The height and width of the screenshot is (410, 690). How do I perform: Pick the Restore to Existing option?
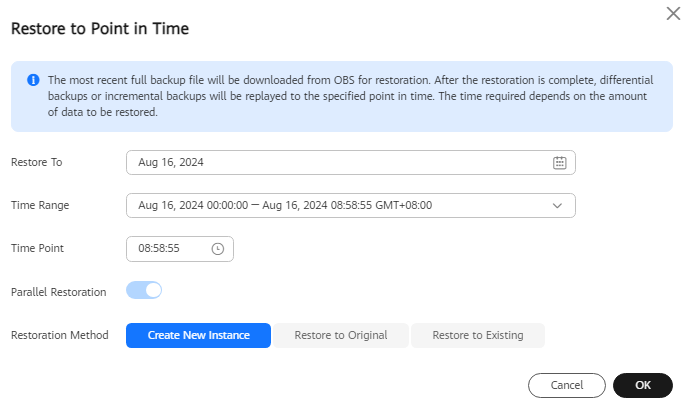pos(478,336)
